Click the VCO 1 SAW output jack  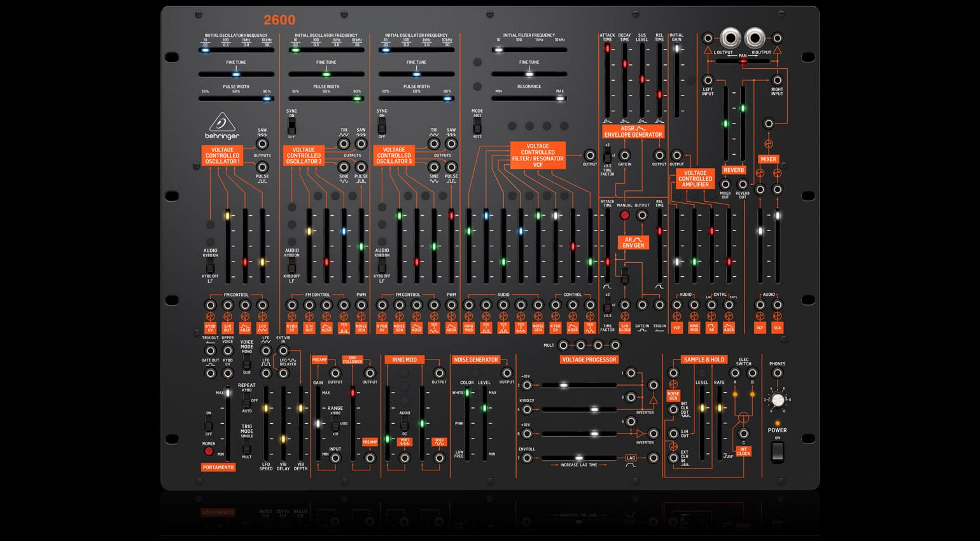click(x=262, y=144)
